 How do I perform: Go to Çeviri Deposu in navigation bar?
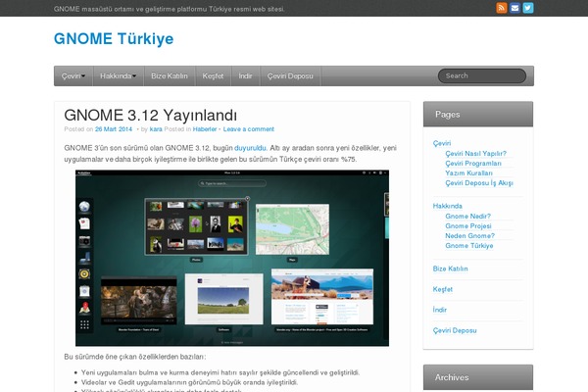(290, 76)
